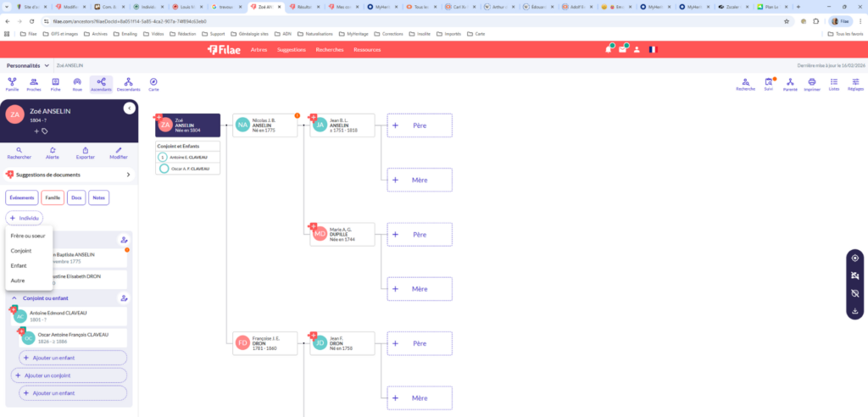Toggle the crossed-out eye visibility icon
The image size is (868, 417).
point(854,293)
